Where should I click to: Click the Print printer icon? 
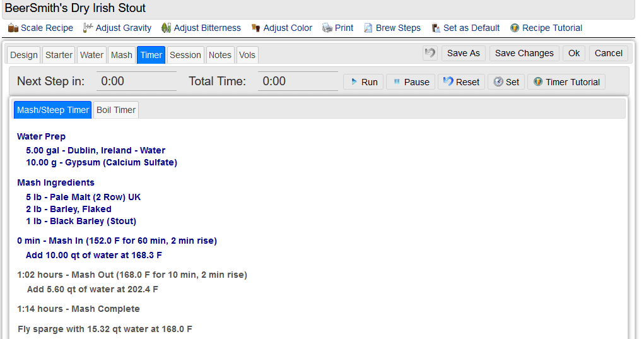tap(327, 28)
